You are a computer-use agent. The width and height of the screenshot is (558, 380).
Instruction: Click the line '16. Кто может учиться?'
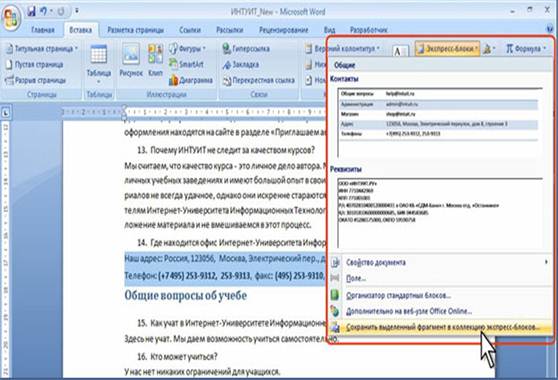click(177, 356)
